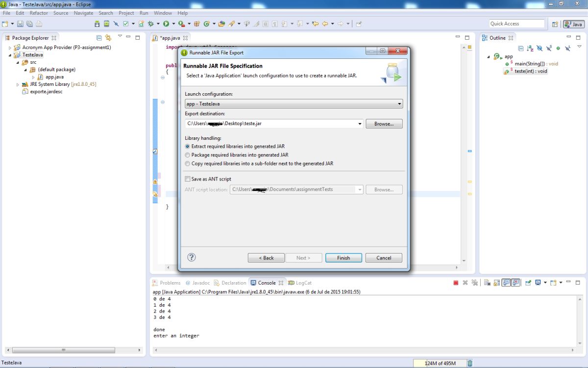Image resolution: width=588 pixels, height=368 pixels.
Task: Switch to the Javadoc tab
Action: tap(197, 283)
